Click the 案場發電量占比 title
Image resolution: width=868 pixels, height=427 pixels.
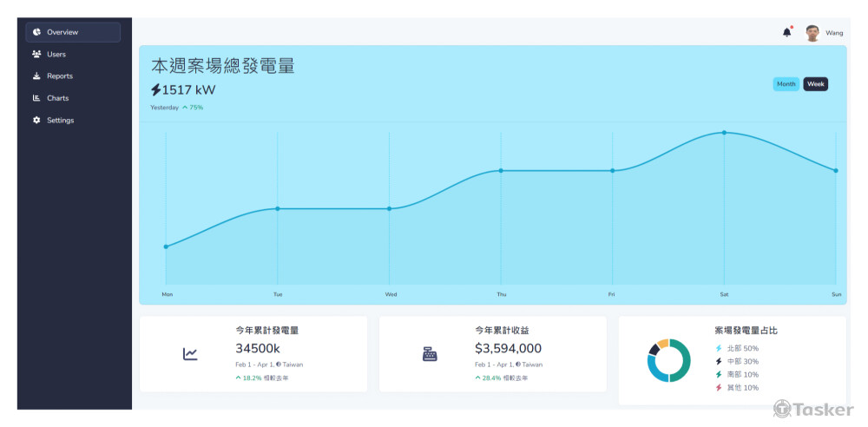(746, 330)
